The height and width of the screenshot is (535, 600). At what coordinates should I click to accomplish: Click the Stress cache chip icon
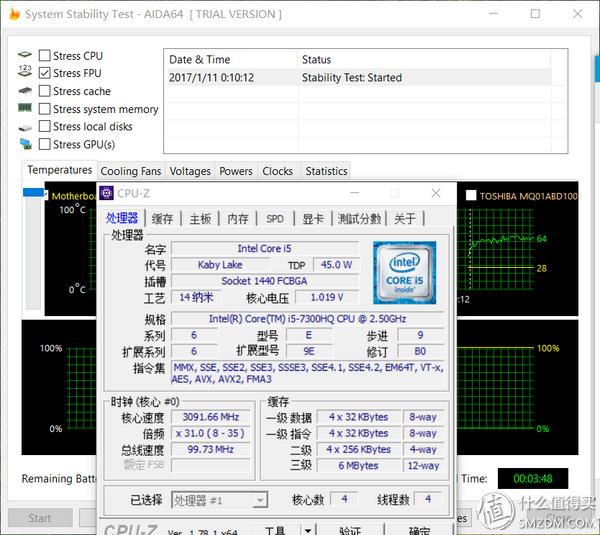coord(25,91)
